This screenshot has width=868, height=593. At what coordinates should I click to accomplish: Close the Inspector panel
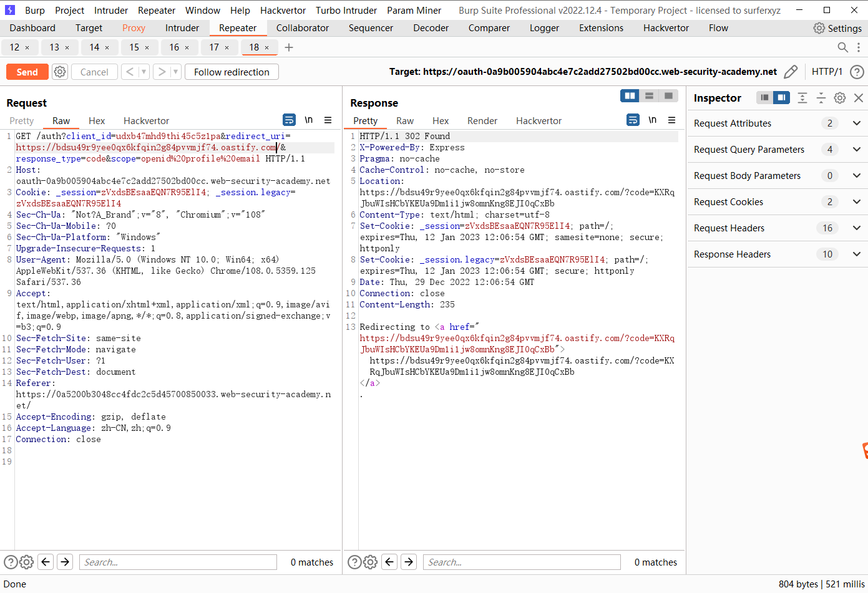859,97
